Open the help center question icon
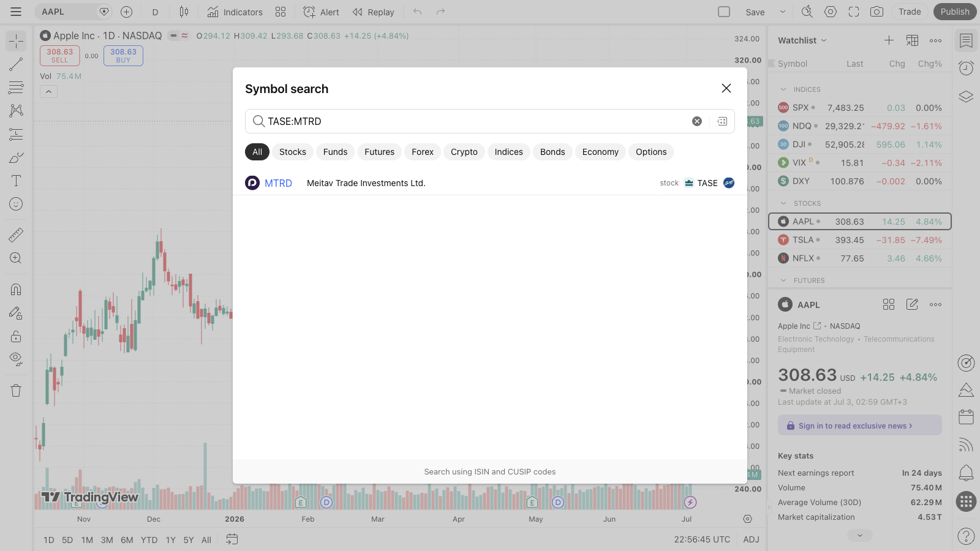The width and height of the screenshot is (980, 551). tap(966, 536)
